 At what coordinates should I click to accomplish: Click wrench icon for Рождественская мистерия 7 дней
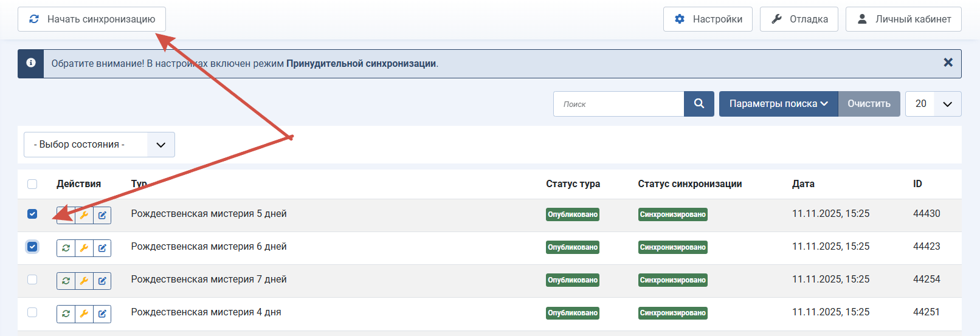tap(84, 281)
